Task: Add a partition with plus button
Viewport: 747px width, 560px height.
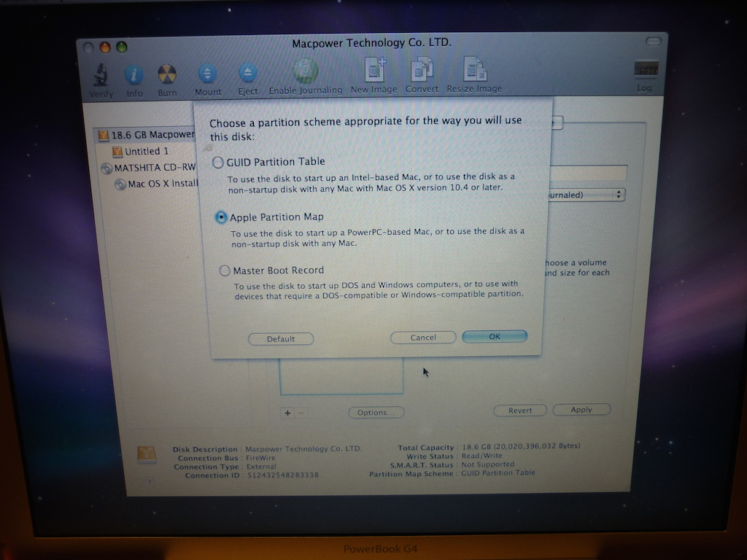Action: pyautogui.click(x=287, y=413)
